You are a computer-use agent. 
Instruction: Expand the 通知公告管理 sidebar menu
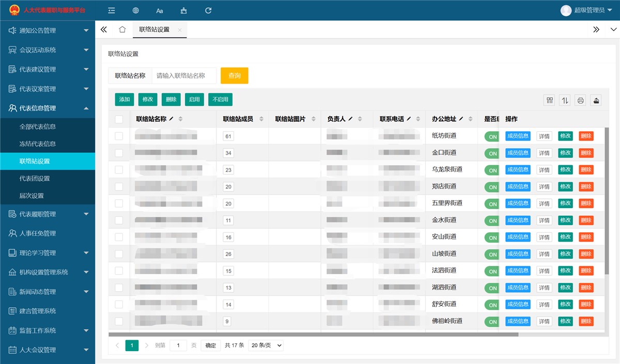48,30
